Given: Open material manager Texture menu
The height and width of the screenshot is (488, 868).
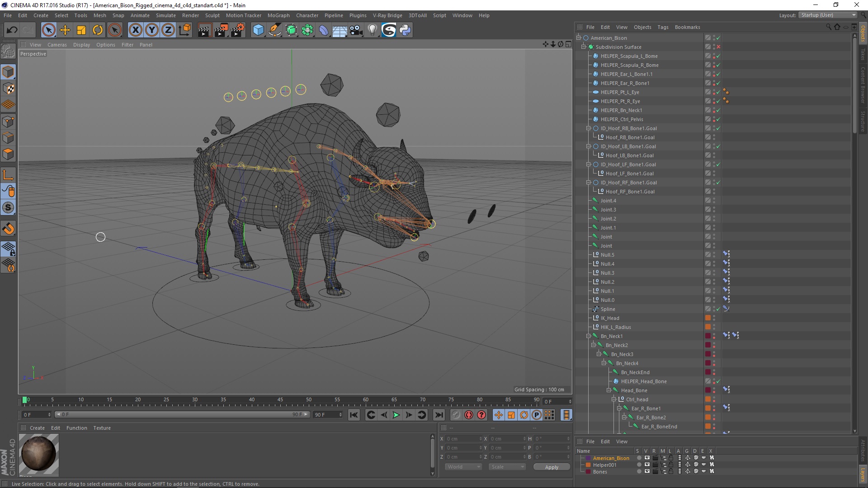Looking at the screenshot, I should point(102,428).
